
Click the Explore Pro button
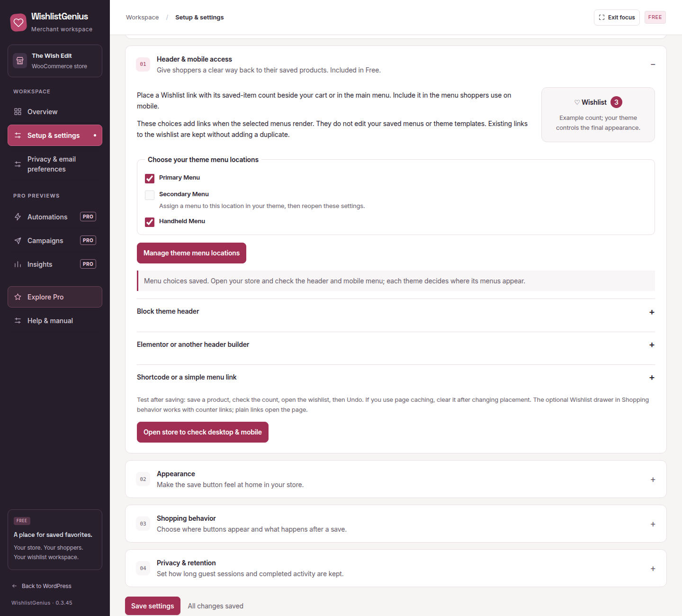pos(55,297)
